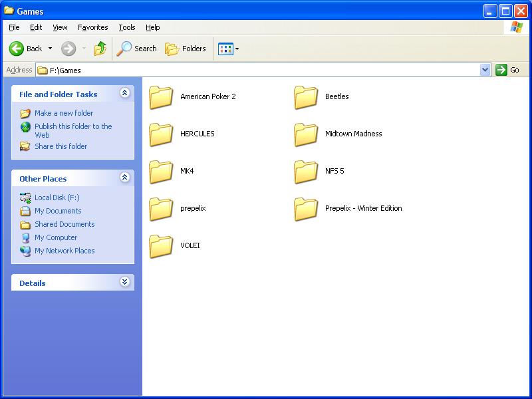This screenshot has width=532, height=399.
Task: Open the Help menu
Action: [153, 27]
